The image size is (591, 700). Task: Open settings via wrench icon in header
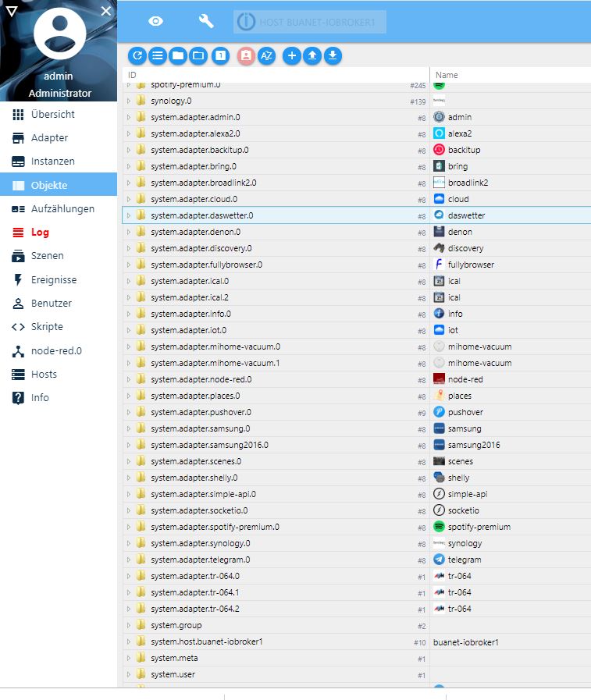tap(206, 21)
